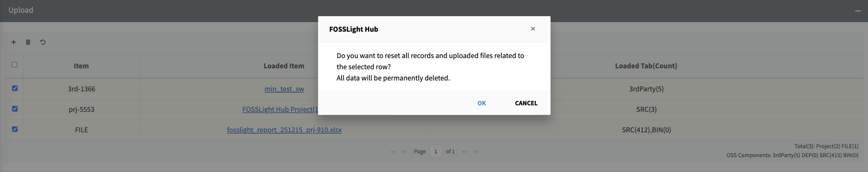Open the min_test_sw link
The image size is (868, 172).
[x=284, y=89]
